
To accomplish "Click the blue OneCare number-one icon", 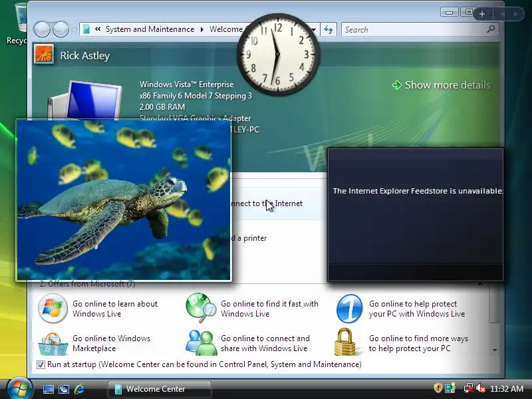I will pyautogui.click(x=349, y=309).
